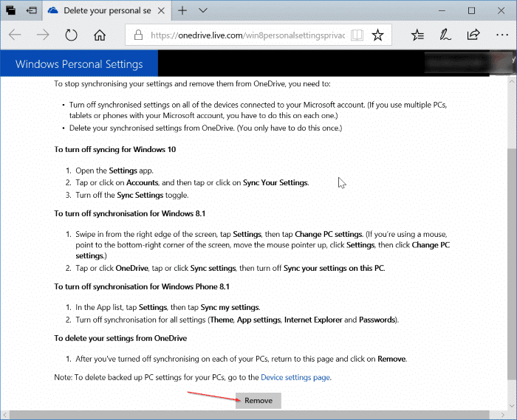Click the Refresh page icon

click(x=72, y=35)
